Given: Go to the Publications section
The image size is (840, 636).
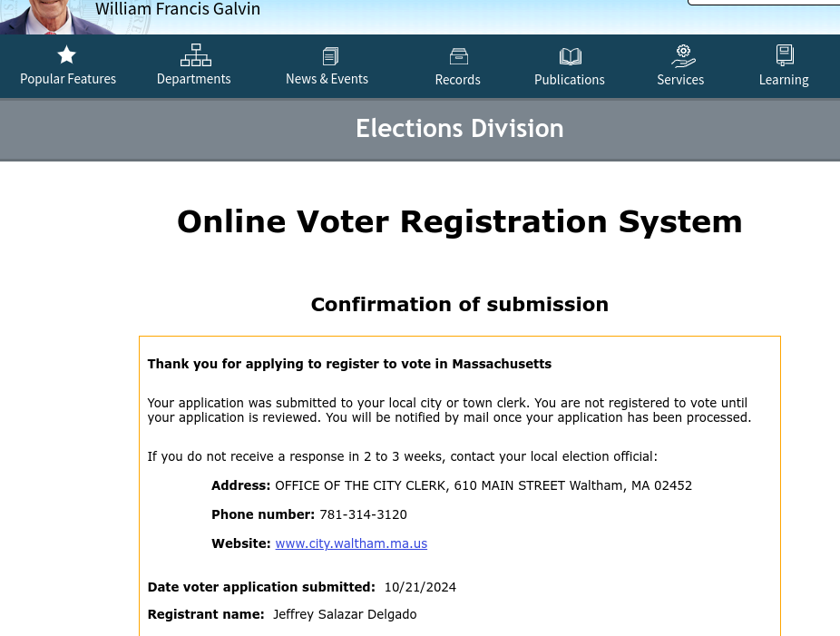Looking at the screenshot, I should (x=570, y=80).
